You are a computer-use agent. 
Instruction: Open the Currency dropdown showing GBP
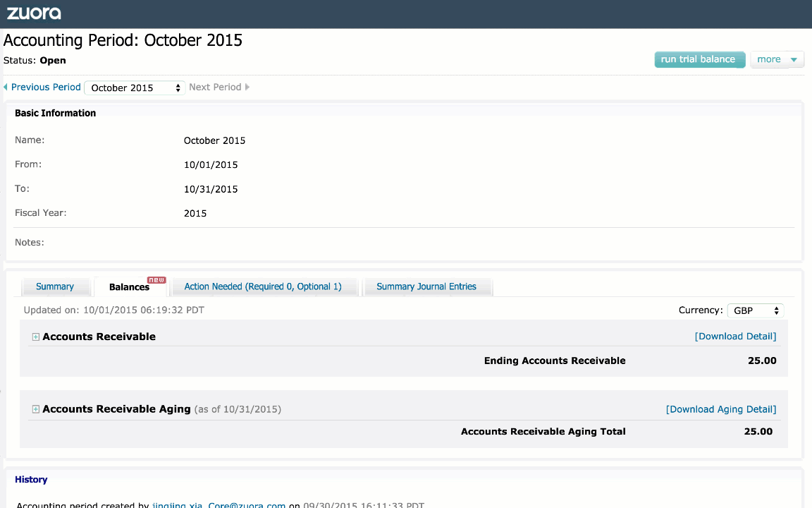point(756,310)
